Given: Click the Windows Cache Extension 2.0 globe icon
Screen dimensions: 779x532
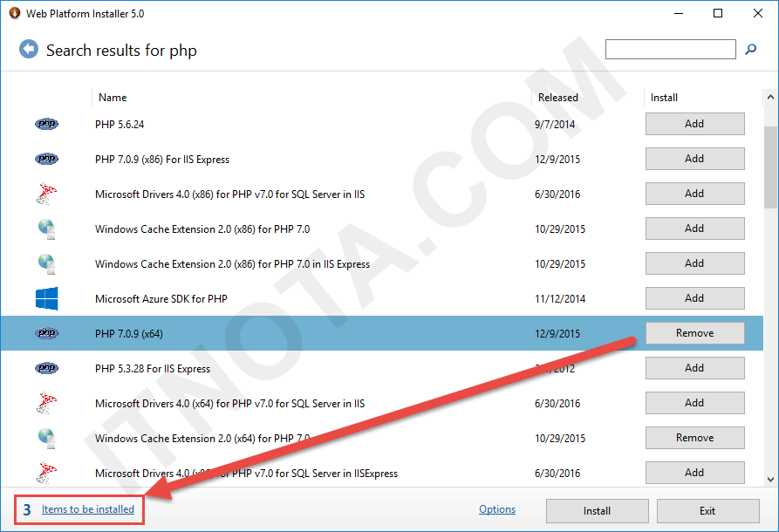Looking at the screenshot, I should click(46, 228).
